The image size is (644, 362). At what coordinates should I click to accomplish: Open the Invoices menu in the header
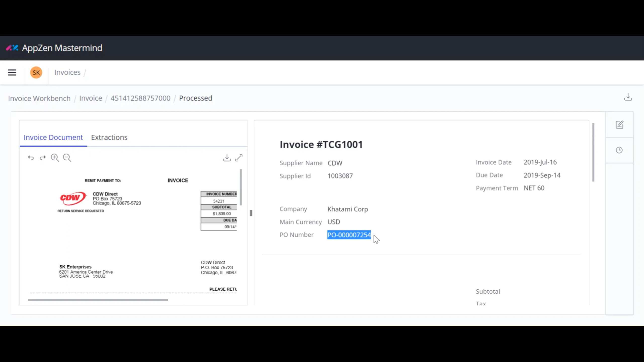coord(67,72)
